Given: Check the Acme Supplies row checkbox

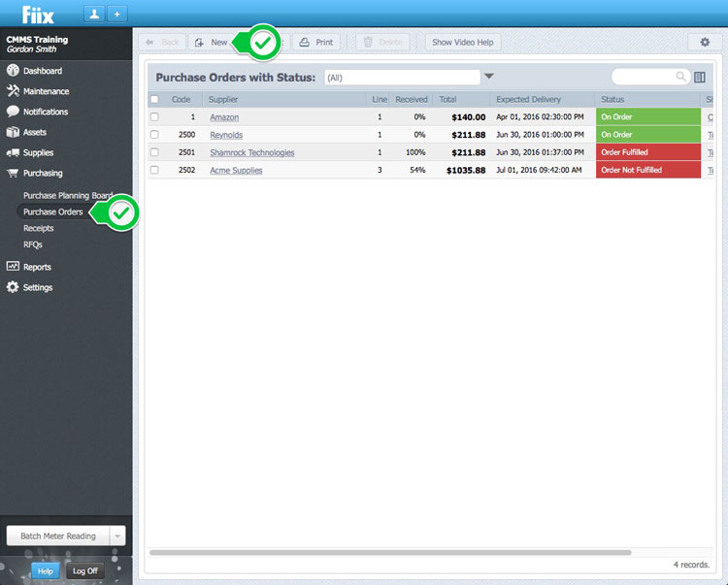Looking at the screenshot, I should pos(154,170).
